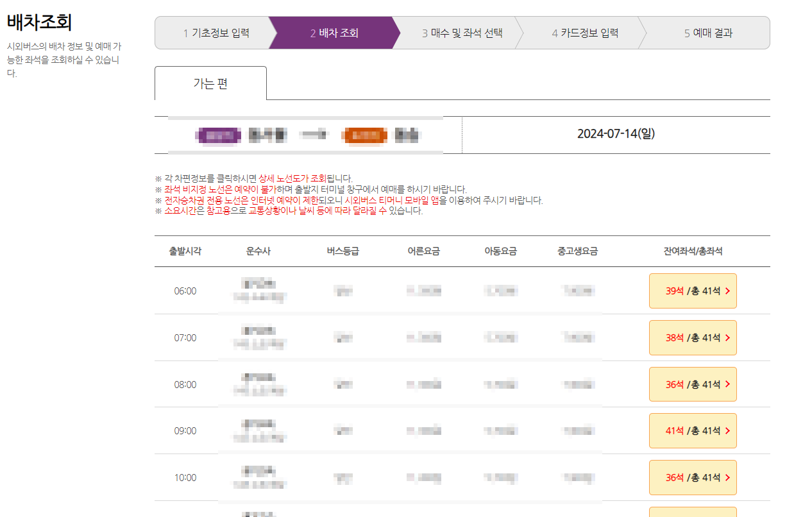Click the 09:00 departure time
The height and width of the screenshot is (517, 812).
tap(185, 431)
